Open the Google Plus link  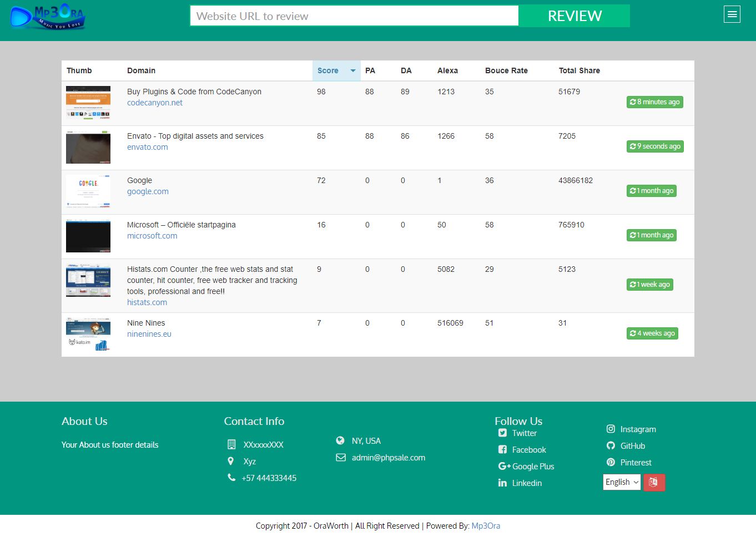tap(533, 467)
